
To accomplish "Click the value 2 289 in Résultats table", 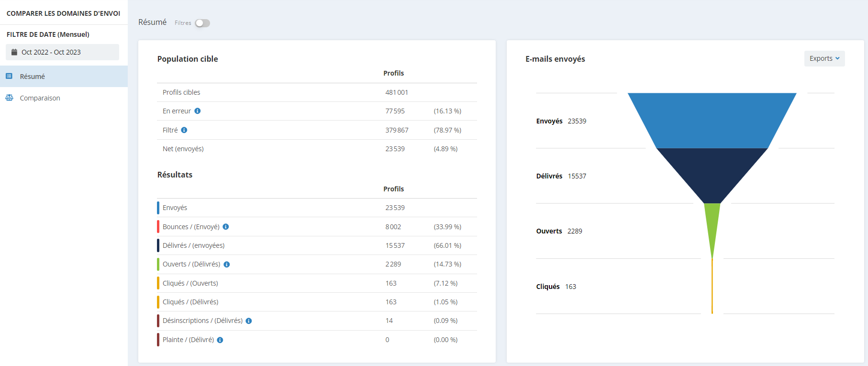I will click(x=393, y=264).
